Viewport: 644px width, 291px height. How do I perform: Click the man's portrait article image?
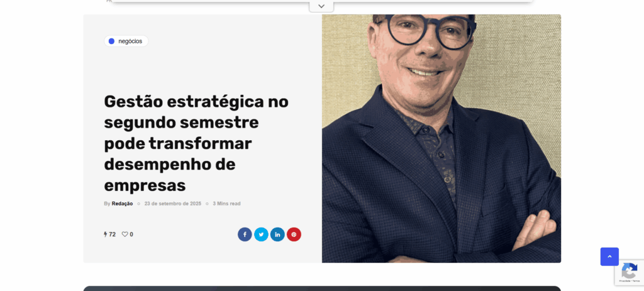(x=441, y=139)
